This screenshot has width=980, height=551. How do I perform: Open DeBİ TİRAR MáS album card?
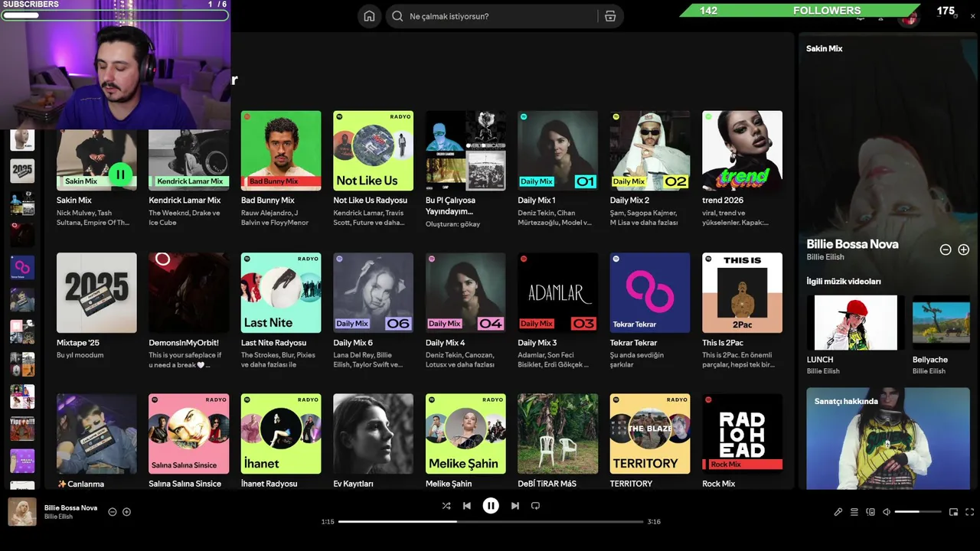557,440
